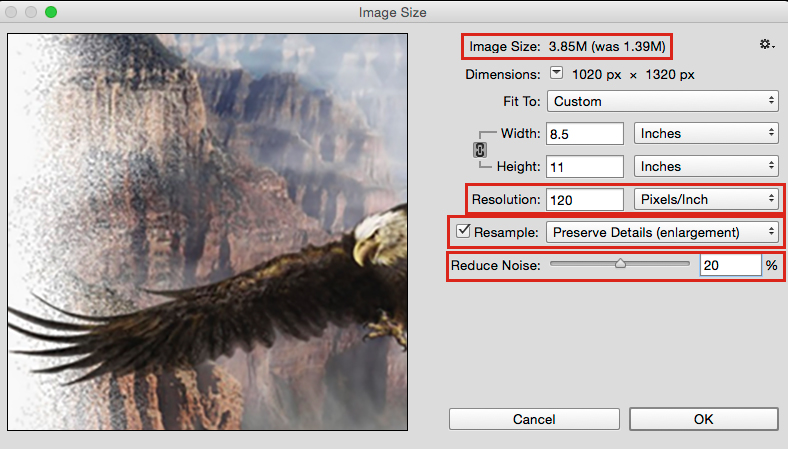The width and height of the screenshot is (788, 449).
Task: Toggle the constrain proportions chain link
Action: coord(480,150)
